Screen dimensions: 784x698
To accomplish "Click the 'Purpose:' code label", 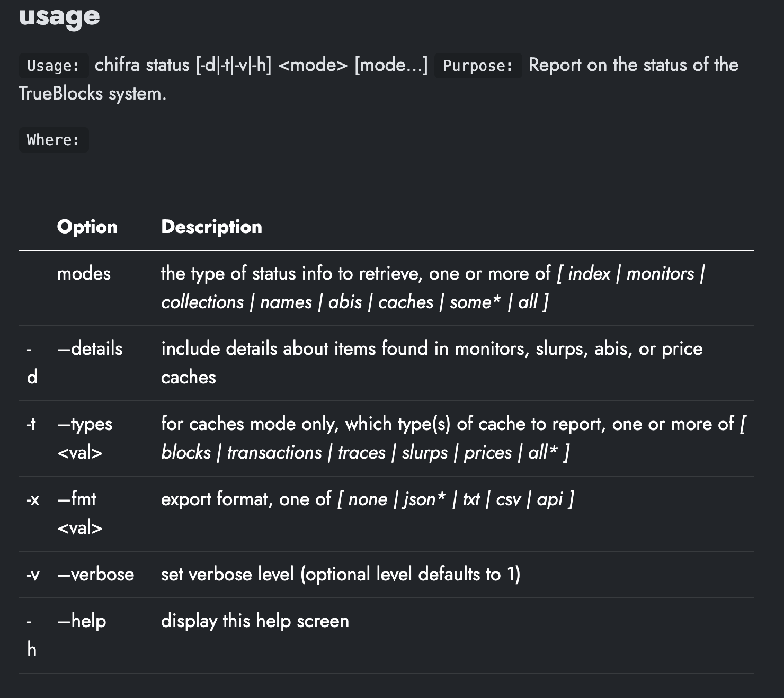I will (478, 66).
